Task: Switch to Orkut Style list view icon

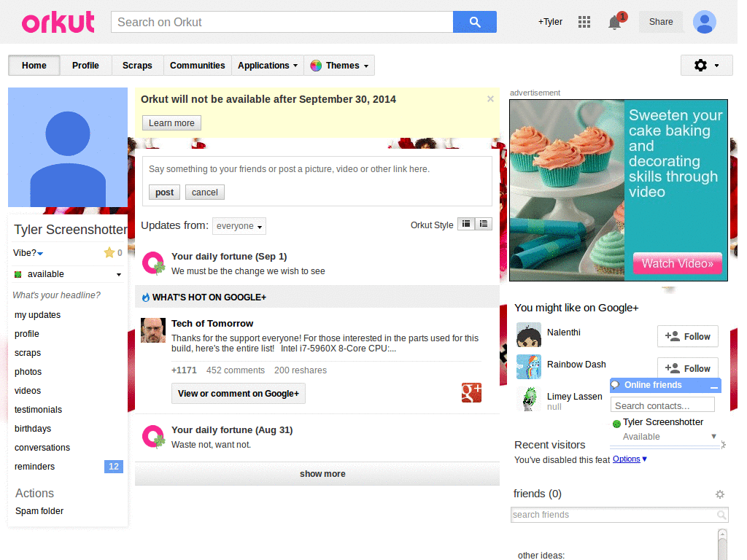Action: [484, 224]
